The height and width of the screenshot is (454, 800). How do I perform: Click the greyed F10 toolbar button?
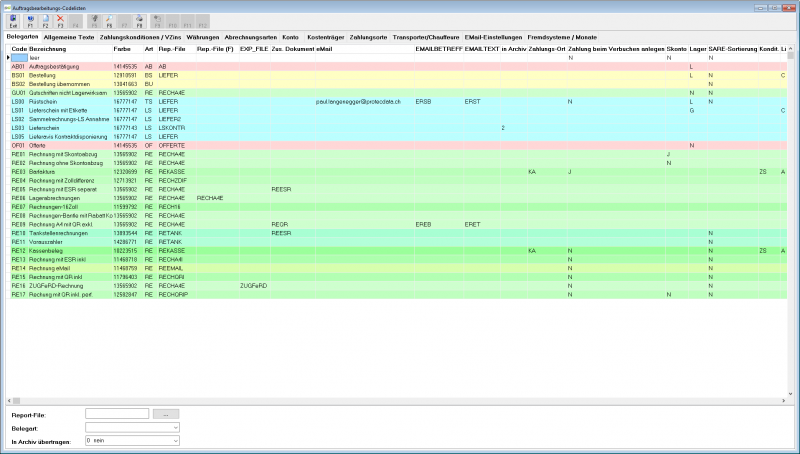click(x=172, y=21)
